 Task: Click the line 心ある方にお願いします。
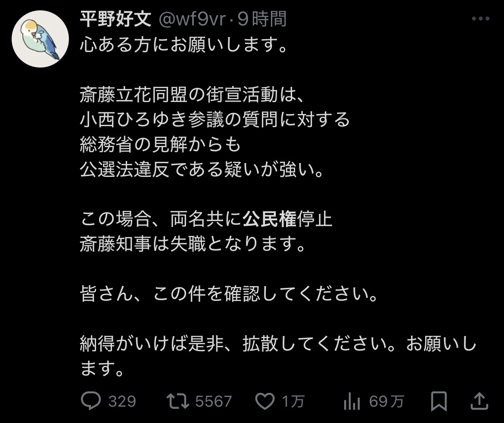coord(184,44)
